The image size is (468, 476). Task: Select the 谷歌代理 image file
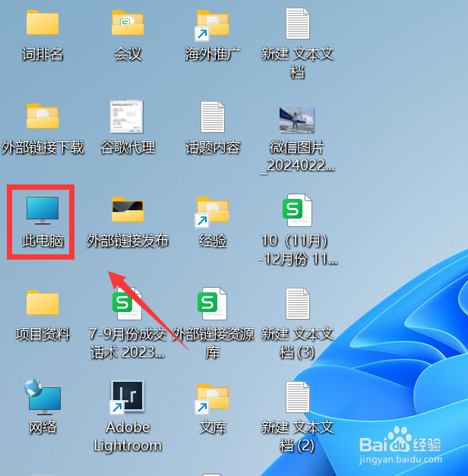pos(127,116)
